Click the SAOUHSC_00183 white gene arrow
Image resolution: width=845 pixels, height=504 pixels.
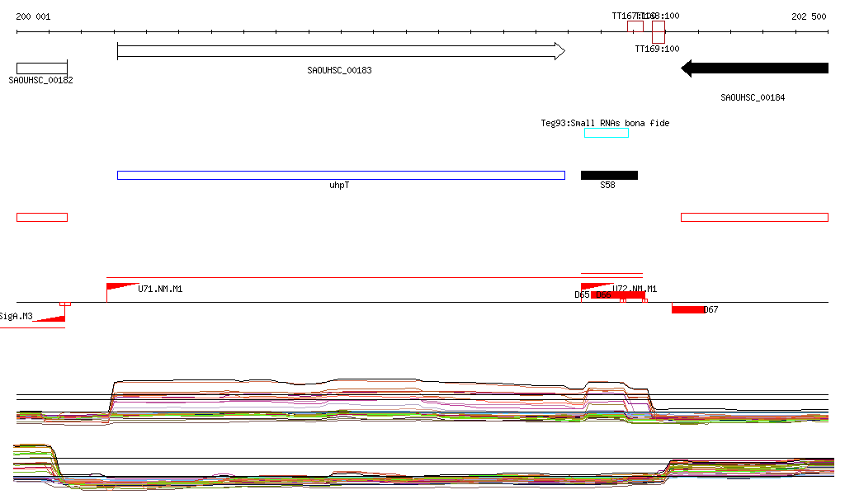pos(341,51)
